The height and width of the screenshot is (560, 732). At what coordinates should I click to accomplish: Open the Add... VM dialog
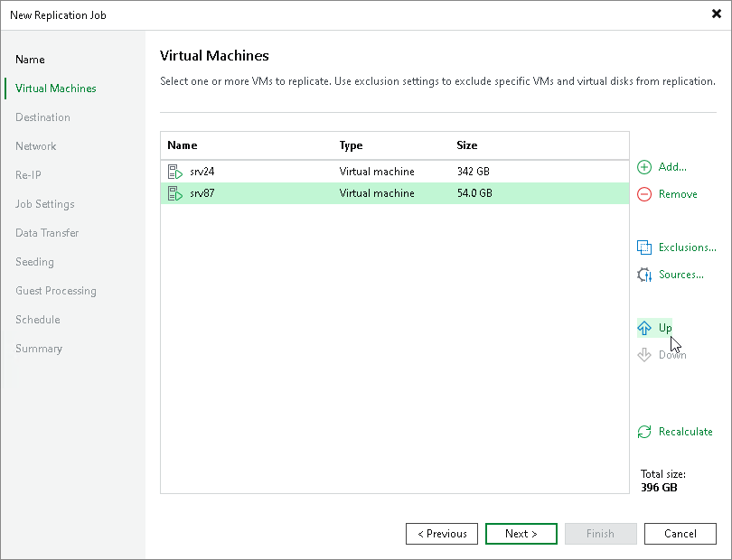tap(672, 167)
